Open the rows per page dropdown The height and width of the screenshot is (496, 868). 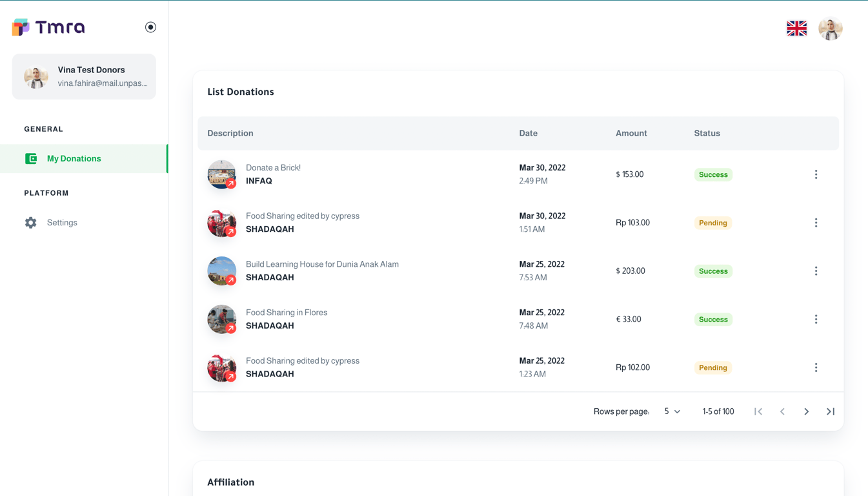tap(672, 411)
